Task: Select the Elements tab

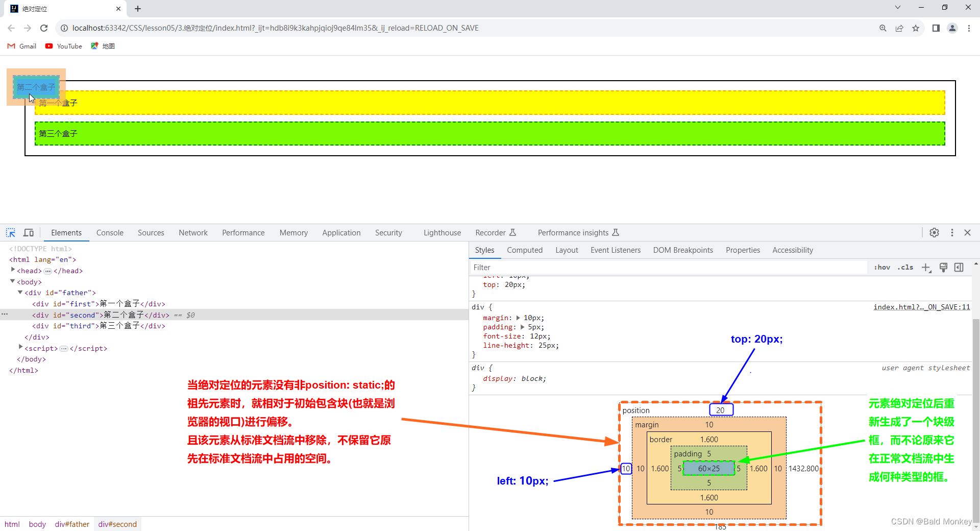Action: [66, 233]
